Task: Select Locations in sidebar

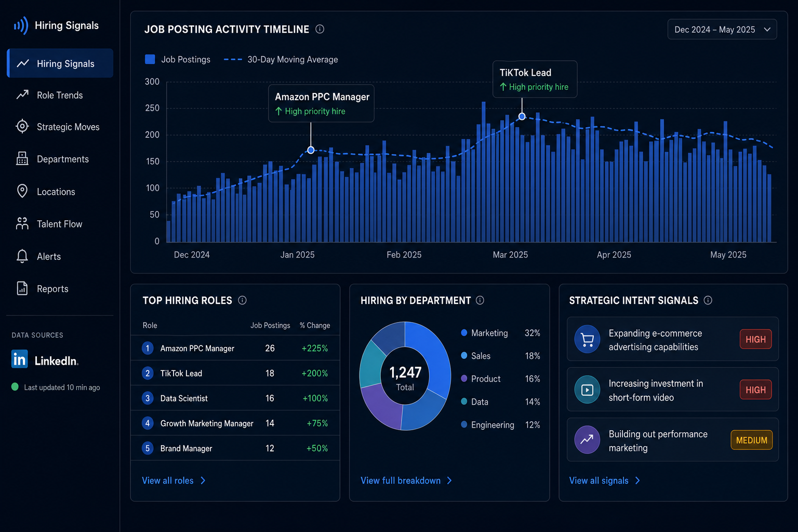Action: click(x=60, y=192)
